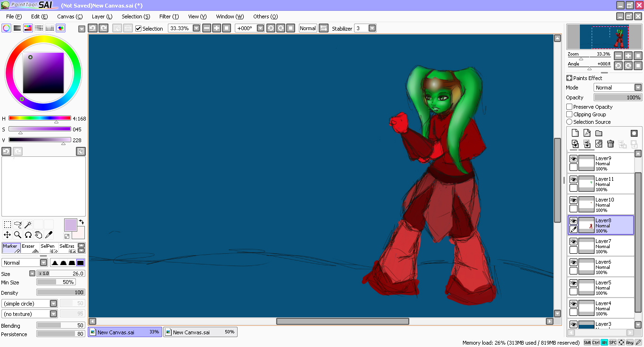
Task: Hide Layer11 using its eye icon
Action: tap(573, 179)
